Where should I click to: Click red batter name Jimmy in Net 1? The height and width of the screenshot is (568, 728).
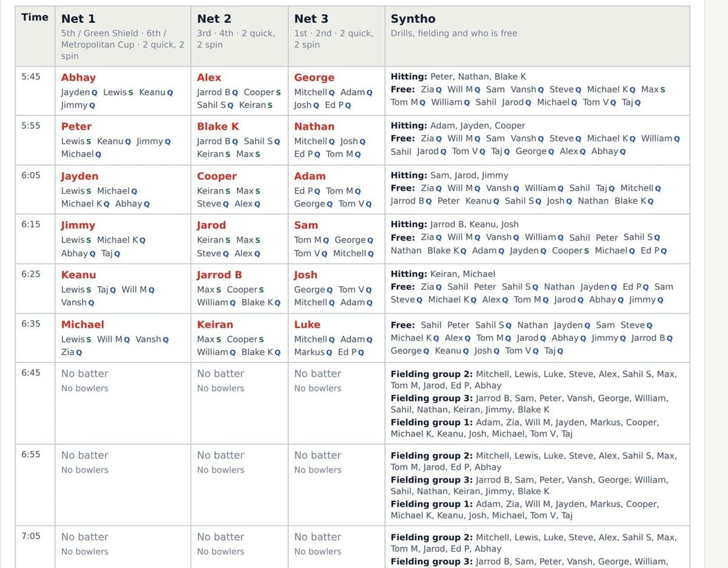[x=78, y=226]
